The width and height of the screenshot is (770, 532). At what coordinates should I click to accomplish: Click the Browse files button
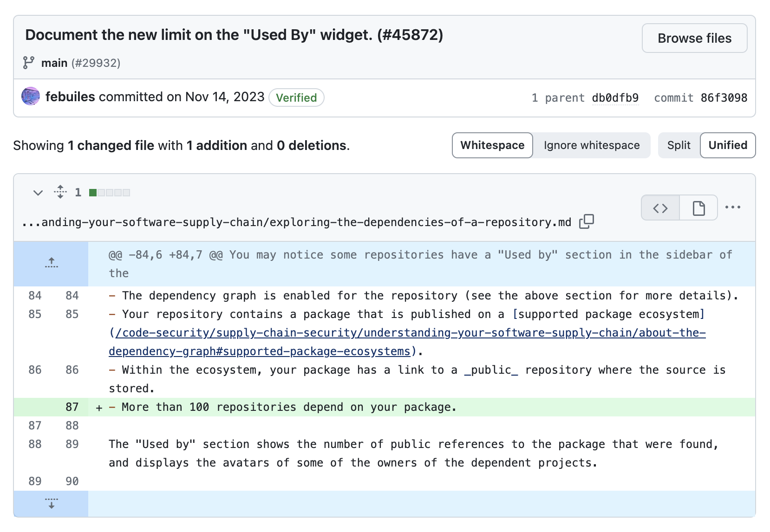coord(694,38)
